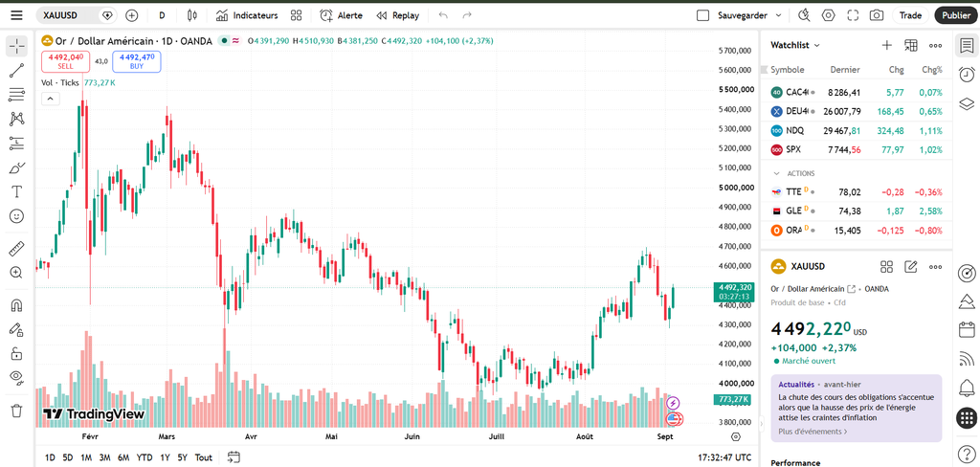Screen dimensions: 980x467
Task: Open the 17:32:47 UTC timezone menu
Action: click(x=724, y=457)
